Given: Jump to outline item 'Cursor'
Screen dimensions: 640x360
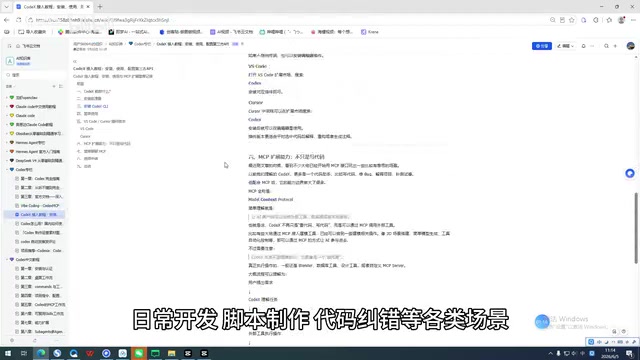Looking at the screenshot, I should pyautogui.click(x=85, y=136).
